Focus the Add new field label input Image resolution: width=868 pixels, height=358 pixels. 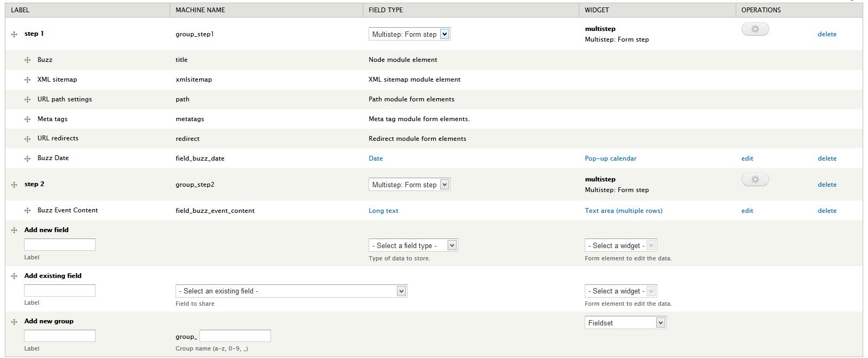tap(60, 245)
